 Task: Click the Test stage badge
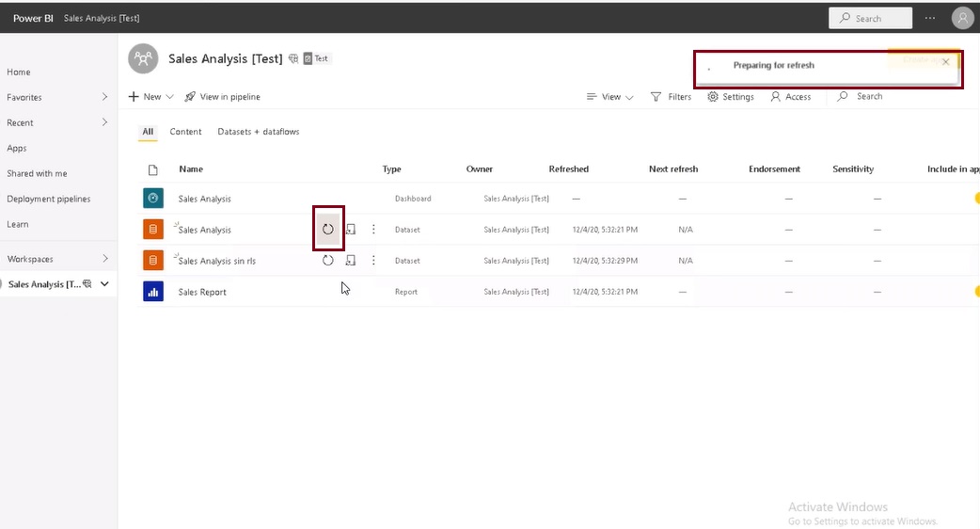tap(316, 58)
